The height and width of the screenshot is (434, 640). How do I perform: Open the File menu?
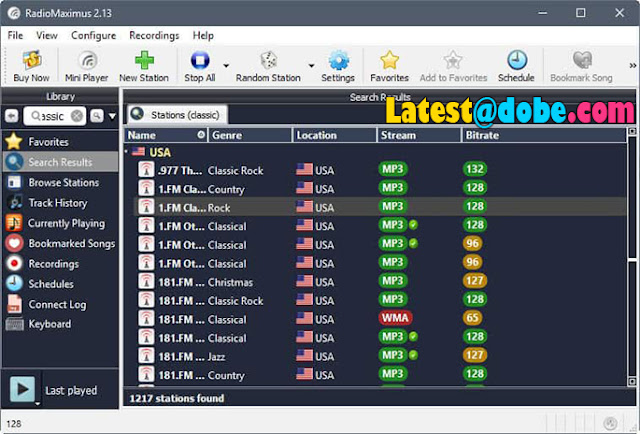[x=15, y=36]
